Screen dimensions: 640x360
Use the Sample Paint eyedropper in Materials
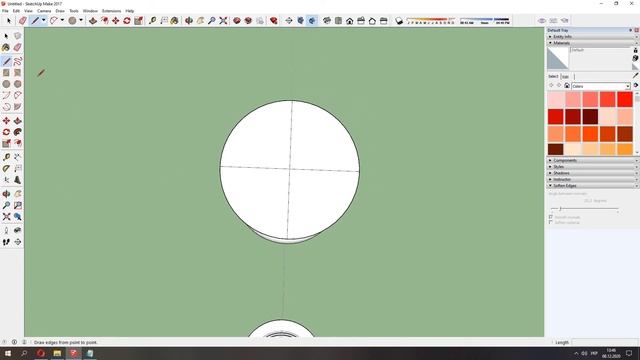(x=636, y=76)
